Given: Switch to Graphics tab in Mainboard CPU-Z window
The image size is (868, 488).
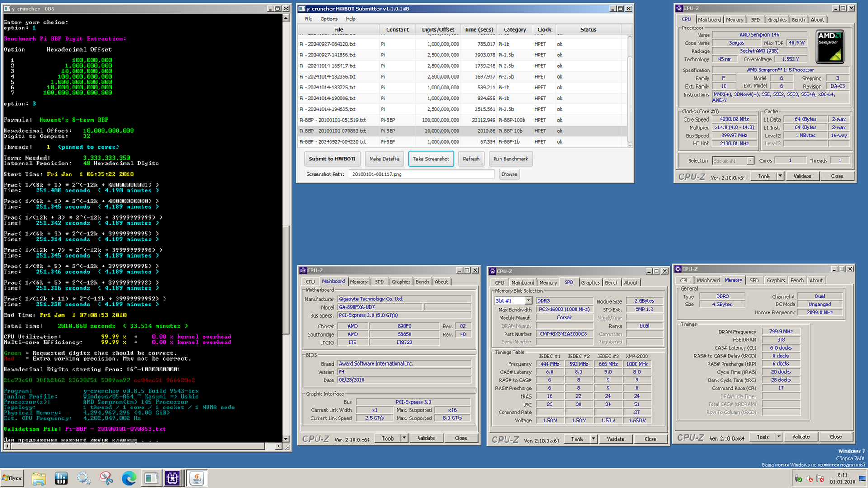Looking at the screenshot, I should pyautogui.click(x=401, y=282).
